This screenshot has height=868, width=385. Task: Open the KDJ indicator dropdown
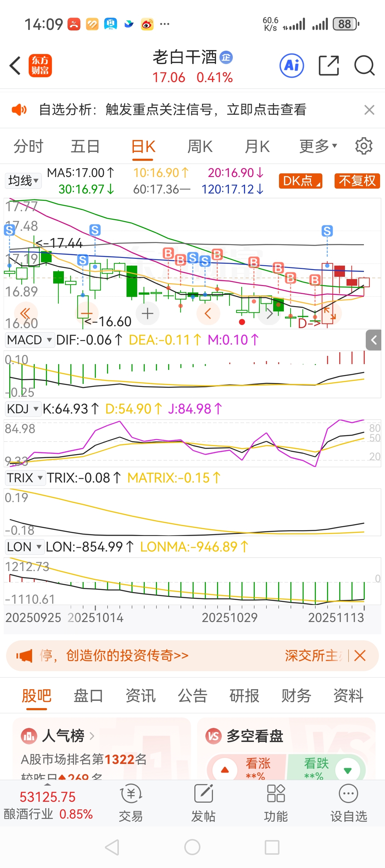click(23, 409)
